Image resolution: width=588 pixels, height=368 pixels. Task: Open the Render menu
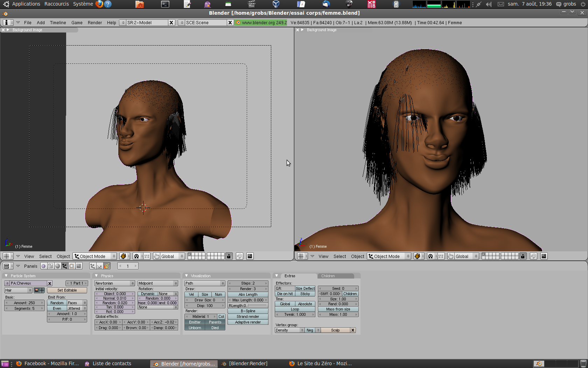click(x=94, y=22)
